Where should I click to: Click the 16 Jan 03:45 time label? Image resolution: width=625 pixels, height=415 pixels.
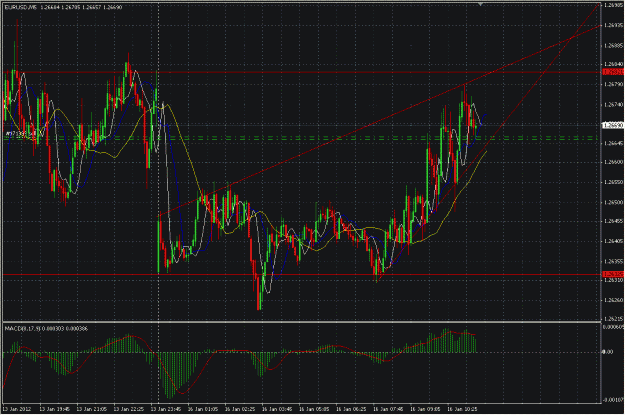pyautogui.click(x=277, y=409)
